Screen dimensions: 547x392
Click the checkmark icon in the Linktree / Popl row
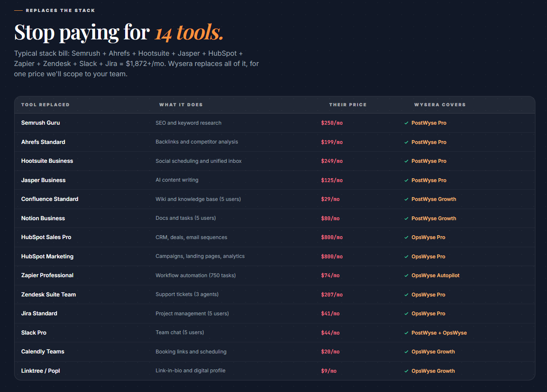coord(406,371)
